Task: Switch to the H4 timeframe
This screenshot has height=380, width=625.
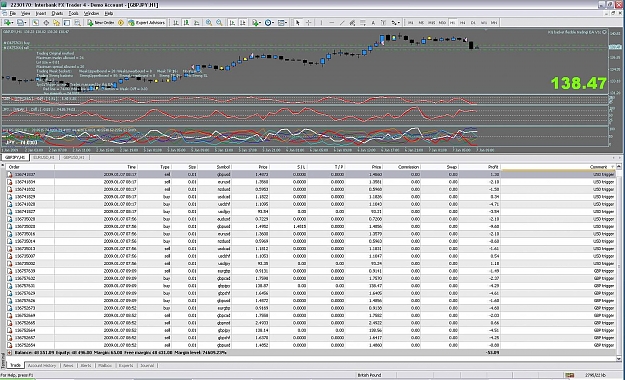Action: (x=463, y=23)
